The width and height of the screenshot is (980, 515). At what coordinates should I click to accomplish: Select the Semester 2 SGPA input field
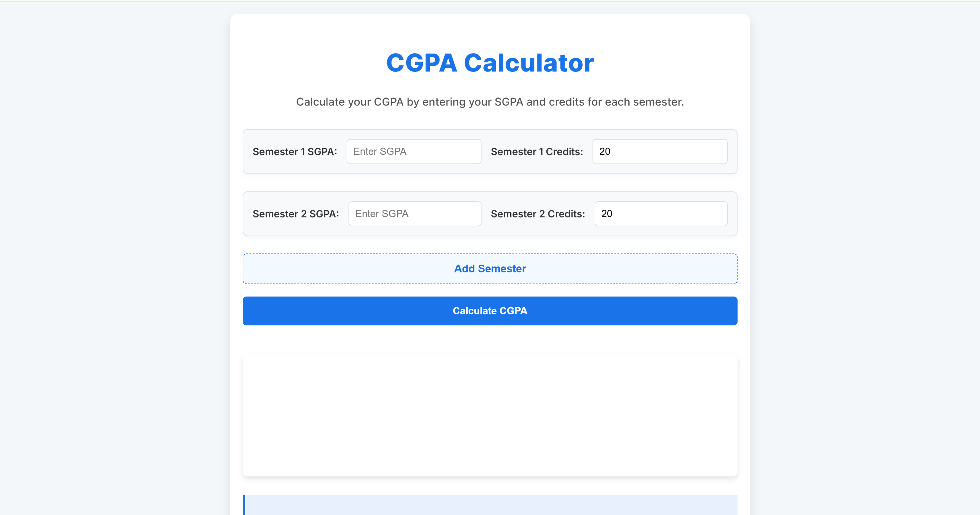415,214
